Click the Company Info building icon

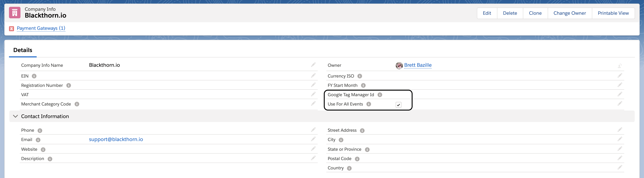coord(15,13)
